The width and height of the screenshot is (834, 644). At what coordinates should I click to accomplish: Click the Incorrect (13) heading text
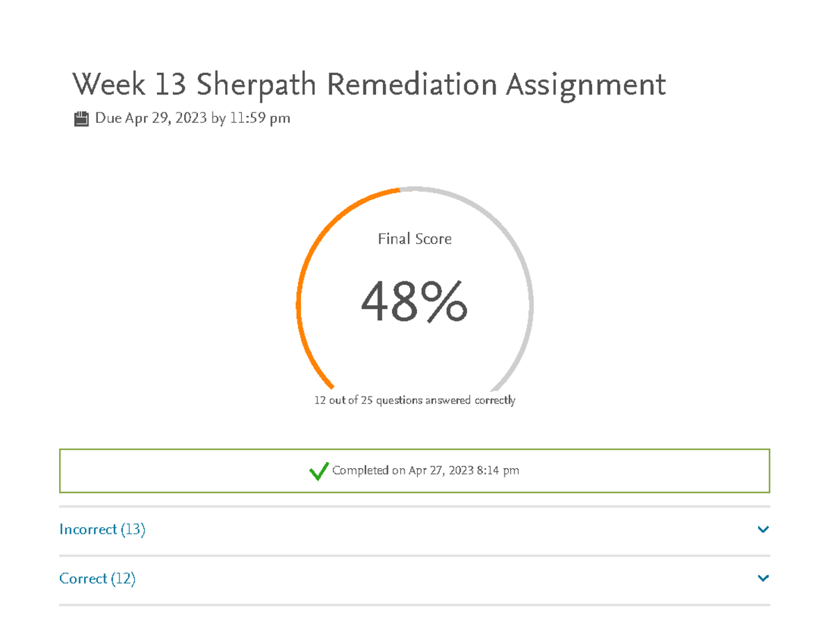102,529
